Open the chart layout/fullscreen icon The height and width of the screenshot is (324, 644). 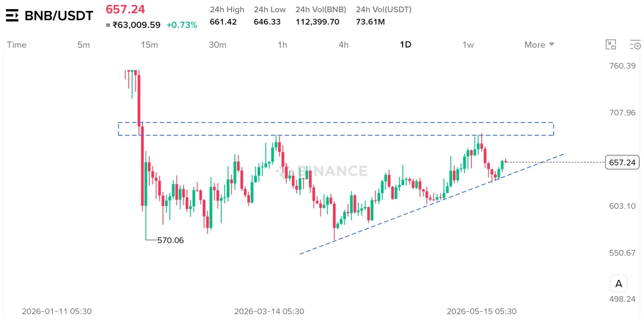point(611,45)
